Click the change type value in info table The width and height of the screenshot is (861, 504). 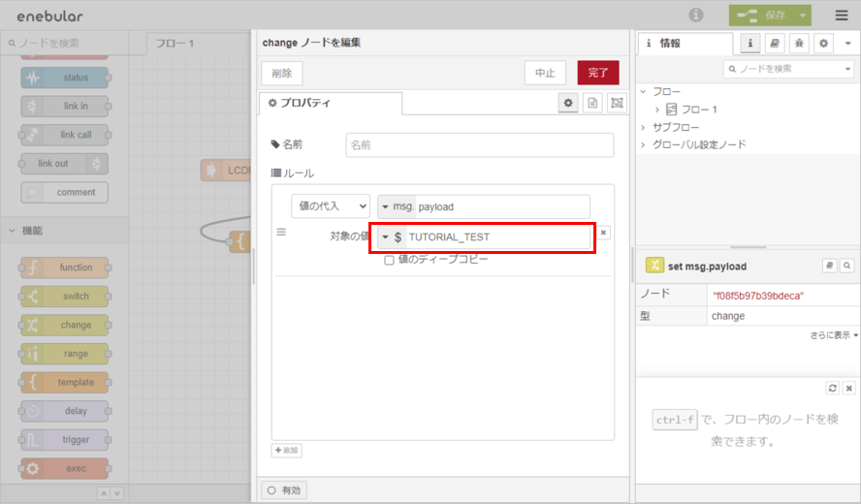(728, 316)
